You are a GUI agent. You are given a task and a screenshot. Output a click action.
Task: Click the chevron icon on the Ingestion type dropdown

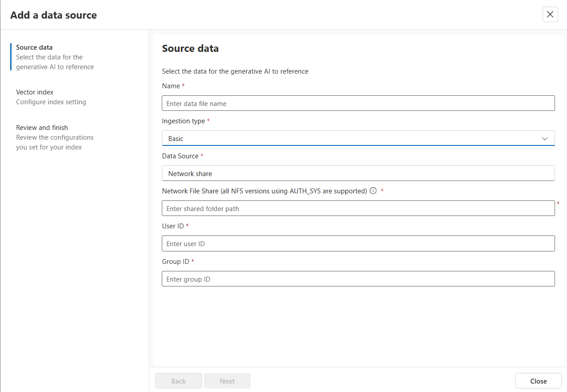click(544, 138)
